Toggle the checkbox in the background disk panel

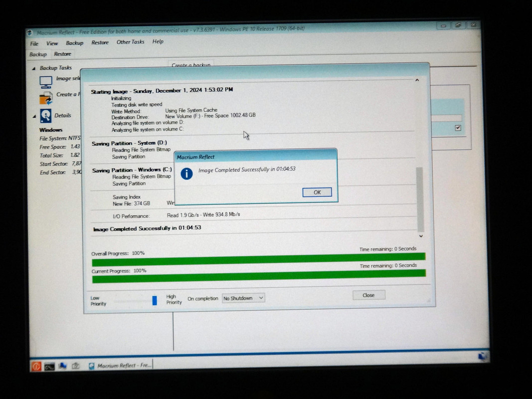pyautogui.click(x=458, y=128)
